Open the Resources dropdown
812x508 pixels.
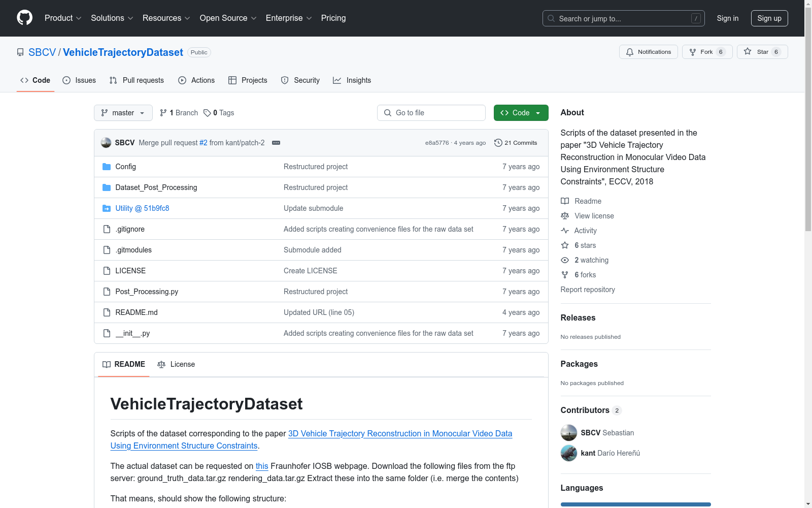pyautogui.click(x=166, y=18)
